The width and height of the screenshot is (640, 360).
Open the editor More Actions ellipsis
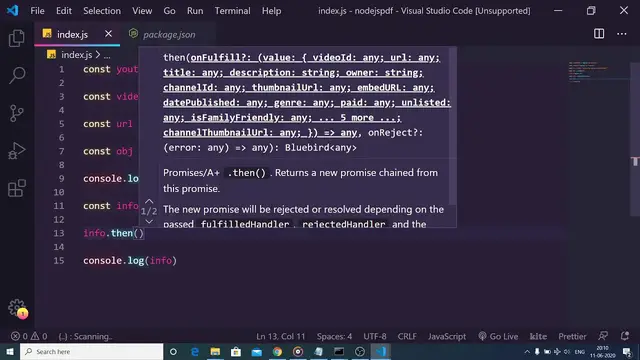pyautogui.click(x=621, y=34)
